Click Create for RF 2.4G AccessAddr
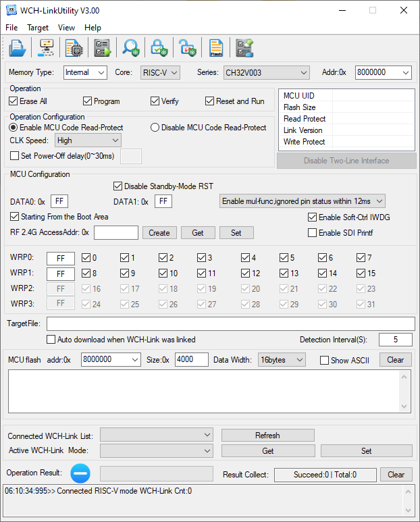 coord(159,233)
